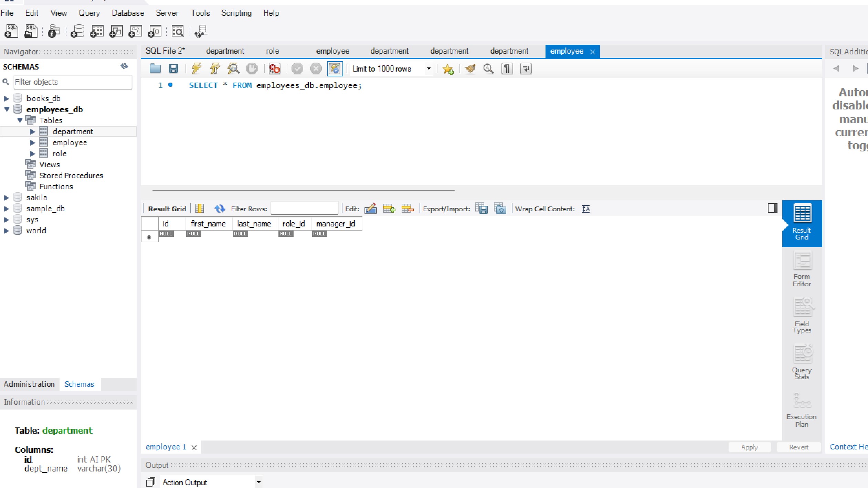Switch to the role query tab
868x488 pixels.
pos(272,51)
